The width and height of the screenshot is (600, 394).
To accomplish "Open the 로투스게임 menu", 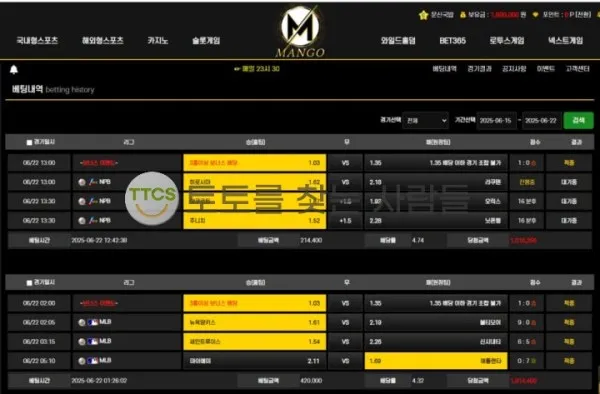I will pos(507,40).
